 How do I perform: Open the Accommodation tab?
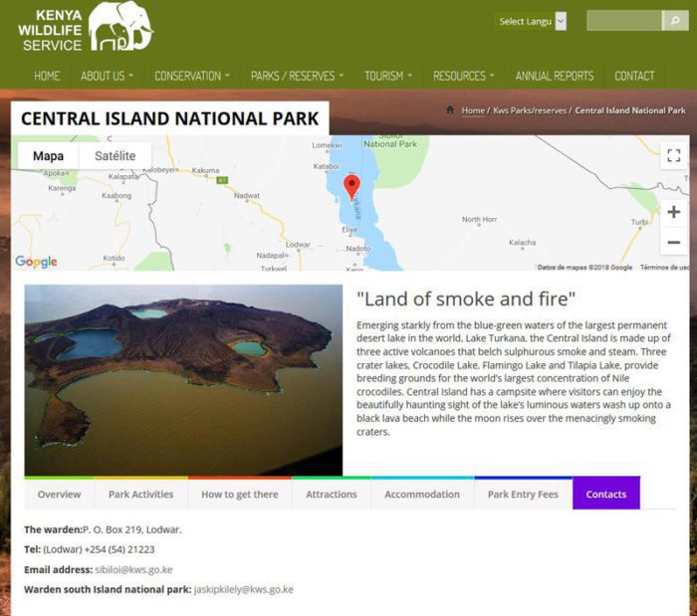[x=422, y=494]
